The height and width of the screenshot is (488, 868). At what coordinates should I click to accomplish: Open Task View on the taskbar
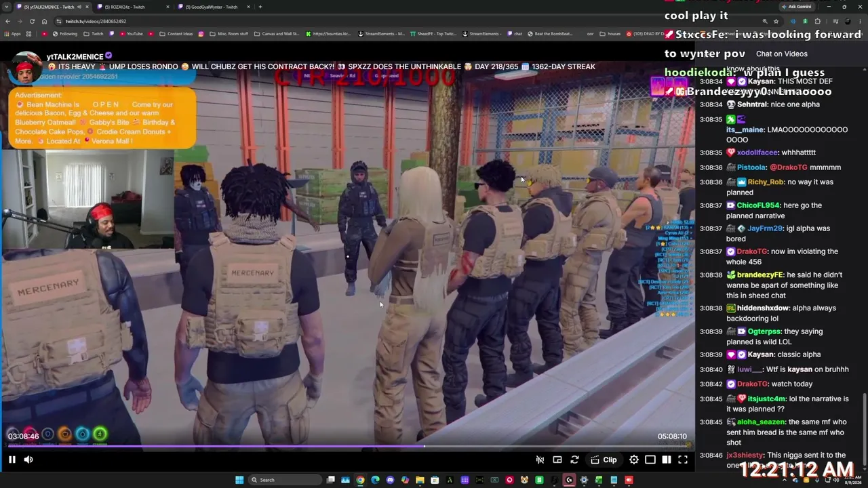330,480
